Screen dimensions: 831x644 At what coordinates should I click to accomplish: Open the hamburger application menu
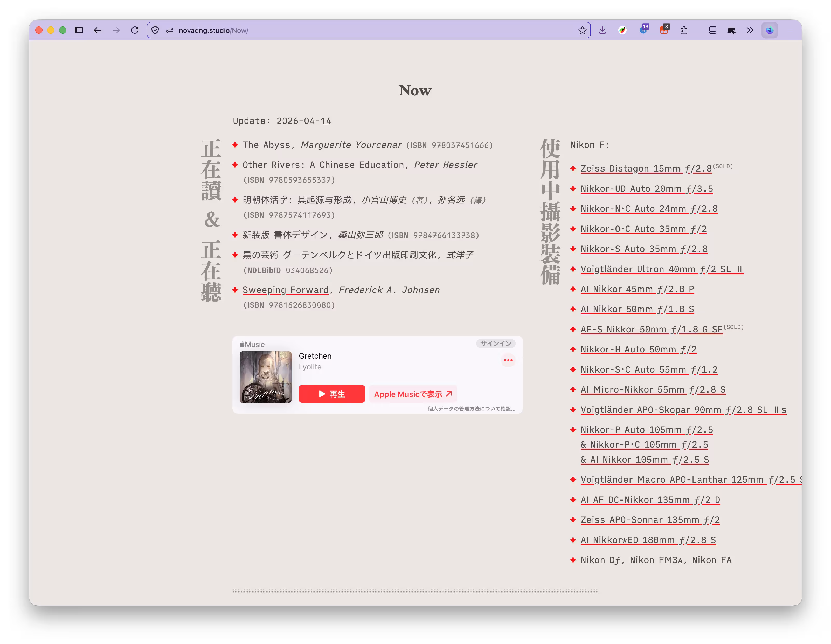tap(790, 30)
